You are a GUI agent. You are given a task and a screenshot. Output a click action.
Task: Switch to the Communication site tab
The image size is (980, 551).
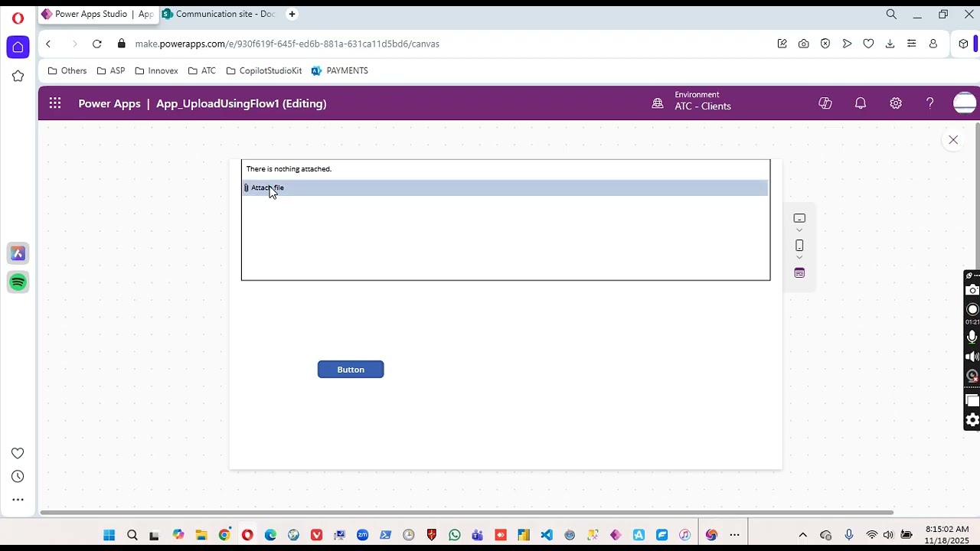[x=219, y=14]
